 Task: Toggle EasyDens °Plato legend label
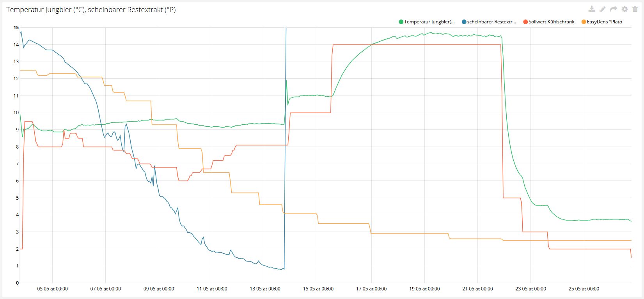tap(604, 22)
